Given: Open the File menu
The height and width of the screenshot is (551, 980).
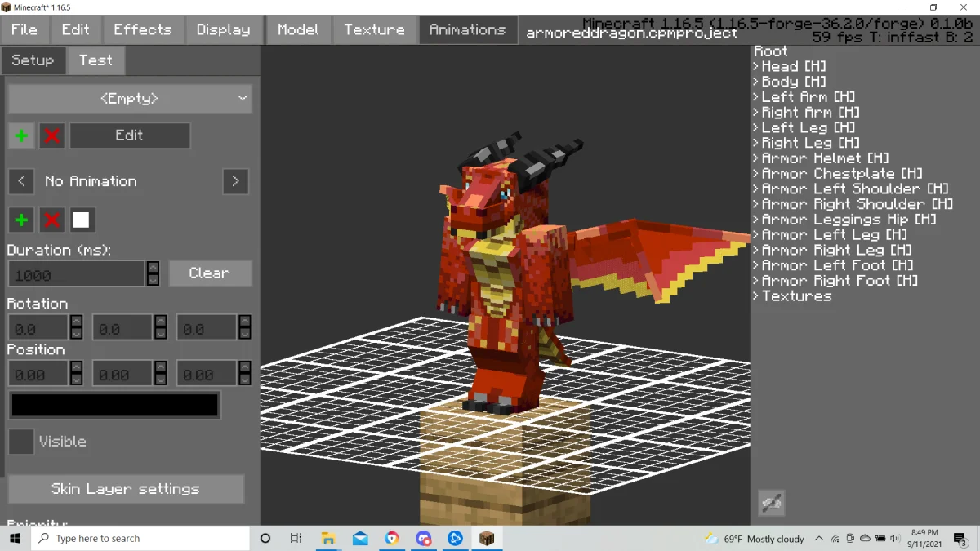Looking at the screenshot, I should pyautogui.click(x=24, y=29).
